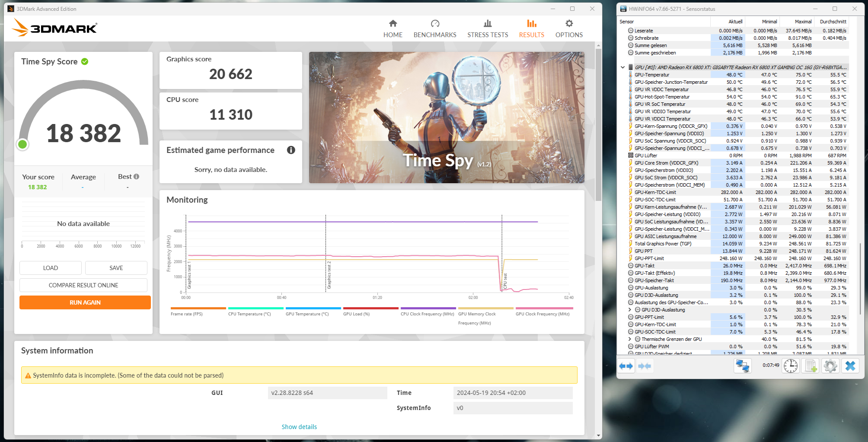This screenshot has height=442, width=868.
Task: Click the 3DMark window vertical scrollbar
Action: 598,125
